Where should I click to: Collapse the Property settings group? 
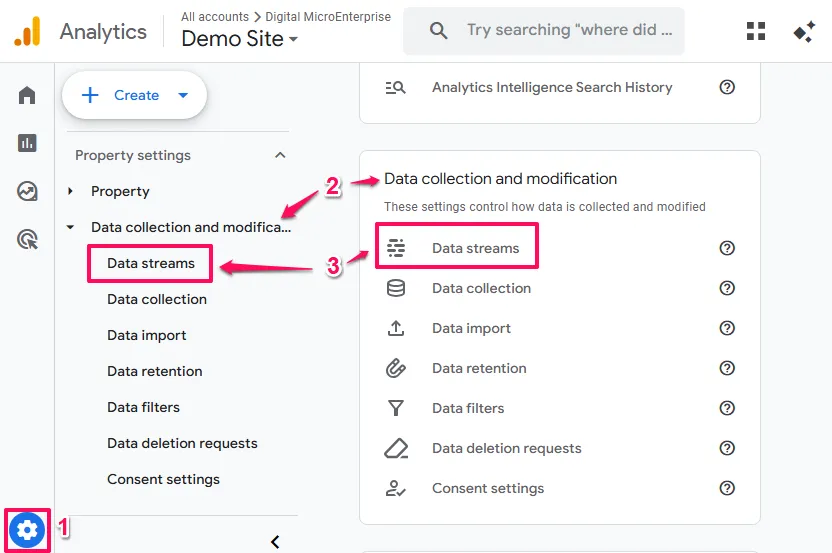tap(280, 155)
